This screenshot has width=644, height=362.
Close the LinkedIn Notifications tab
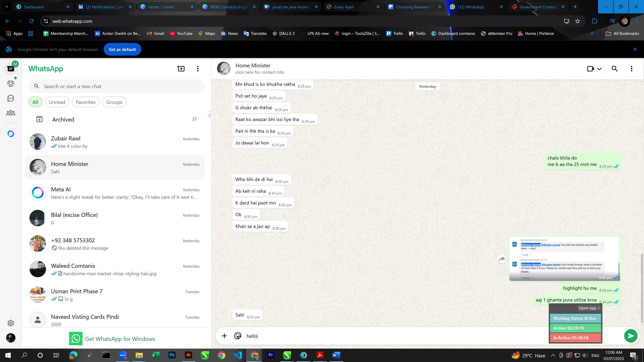130,7
